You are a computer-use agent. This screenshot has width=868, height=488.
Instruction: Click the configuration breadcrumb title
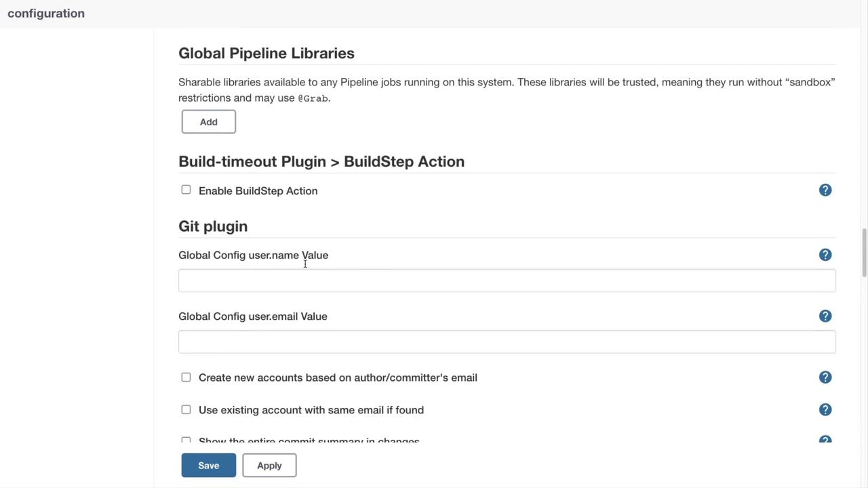46,14
